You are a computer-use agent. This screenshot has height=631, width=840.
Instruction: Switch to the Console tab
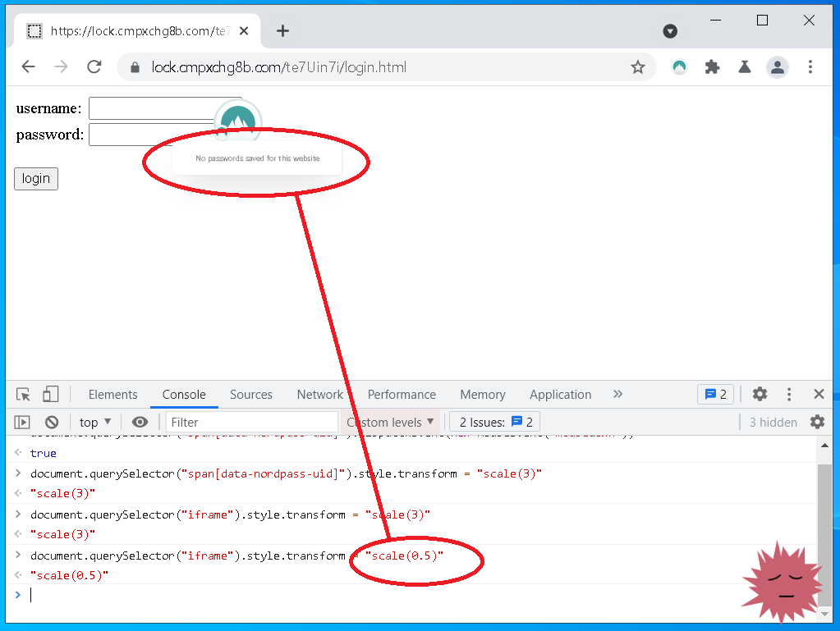coord(184,395)
